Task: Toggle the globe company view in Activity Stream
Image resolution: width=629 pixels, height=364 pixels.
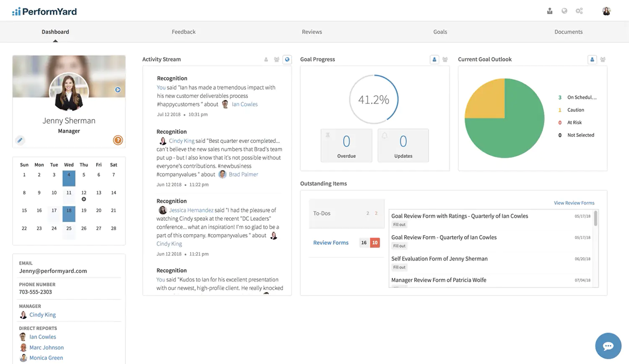Action: 287,59
